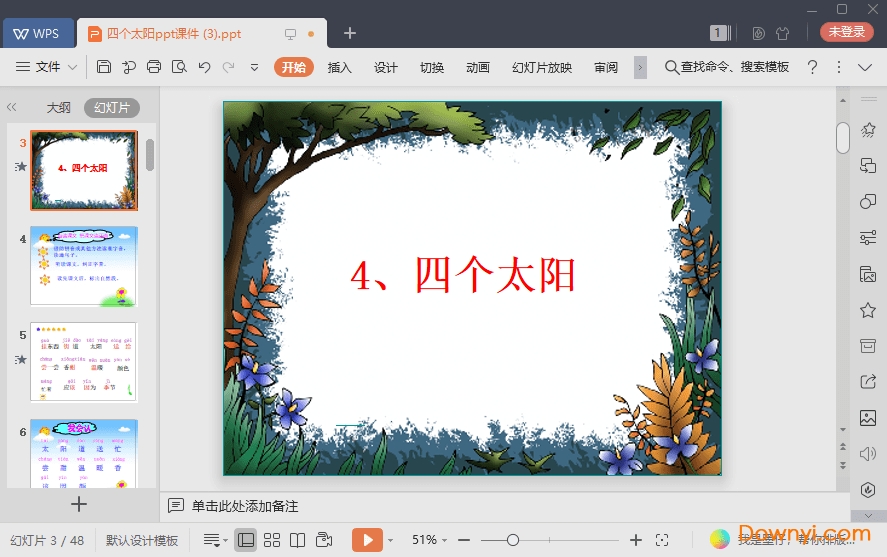Expand the 文件 dropdown arrow

(72, 67)
